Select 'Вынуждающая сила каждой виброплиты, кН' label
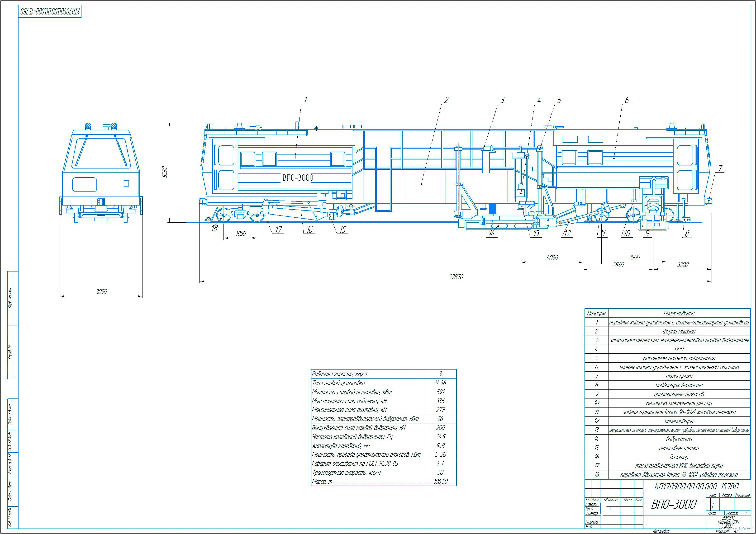The image size is (756, 534). click(x=359, y=428)
